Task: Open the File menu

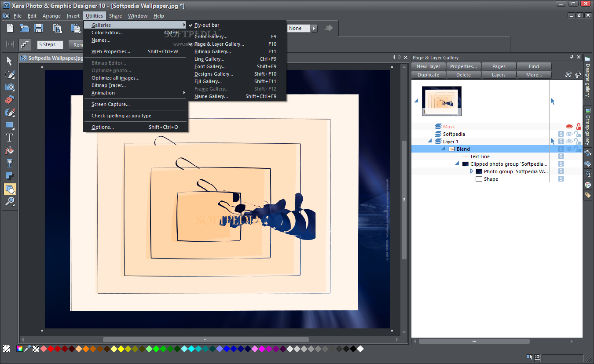Action: click(x=17, y=16)
